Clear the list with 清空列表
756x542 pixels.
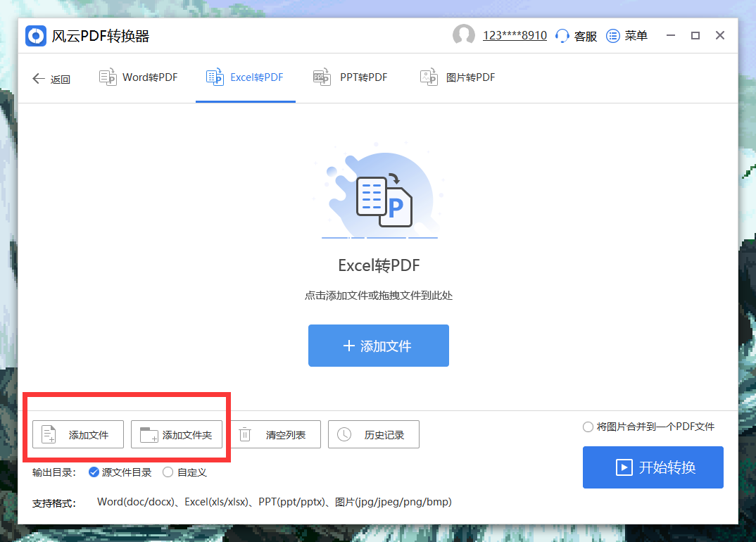coord(276,434)
